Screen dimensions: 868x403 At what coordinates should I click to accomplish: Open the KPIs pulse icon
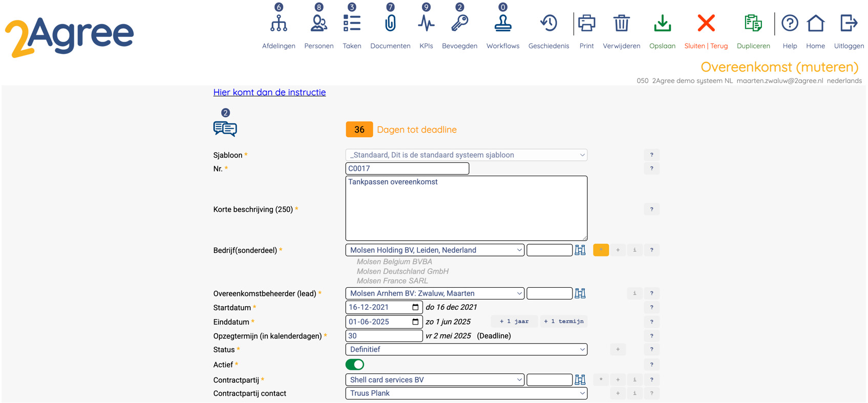[x=426, y=24]
